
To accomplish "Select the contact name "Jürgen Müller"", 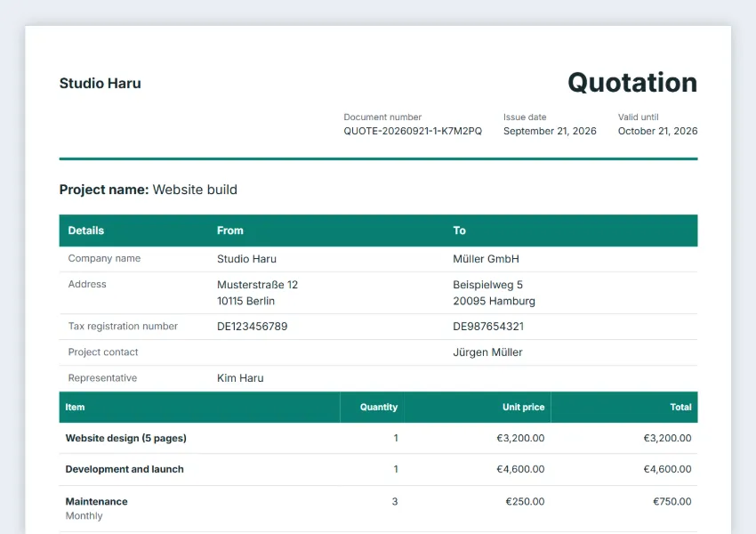I will click(x=487, y=352).
